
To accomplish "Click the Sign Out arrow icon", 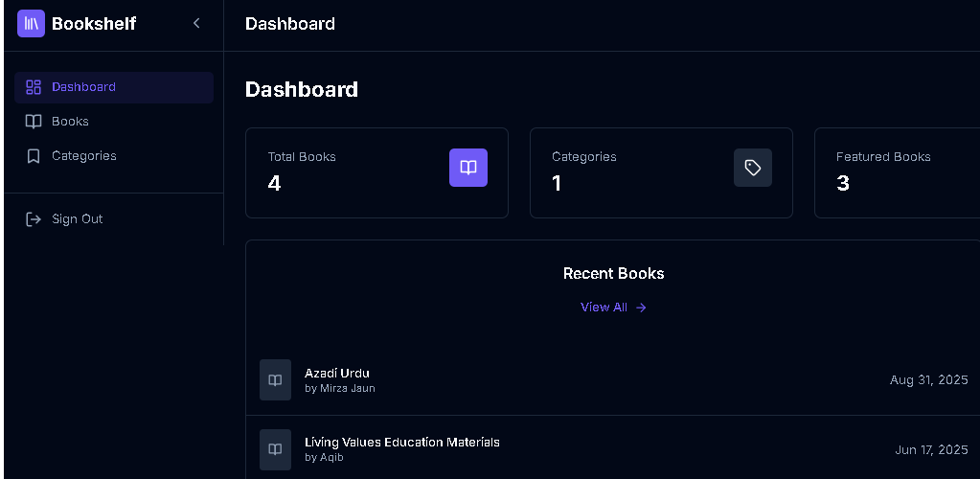I will point(34,219).
